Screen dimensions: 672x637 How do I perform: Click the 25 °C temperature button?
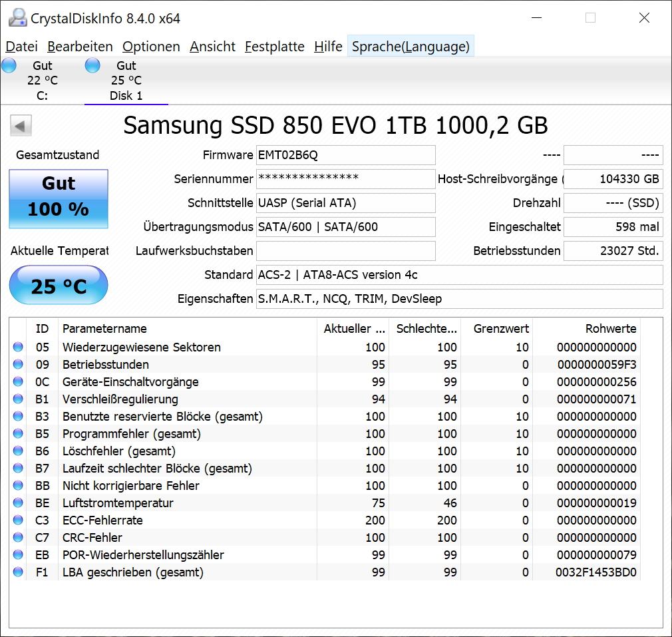point(59,286)
